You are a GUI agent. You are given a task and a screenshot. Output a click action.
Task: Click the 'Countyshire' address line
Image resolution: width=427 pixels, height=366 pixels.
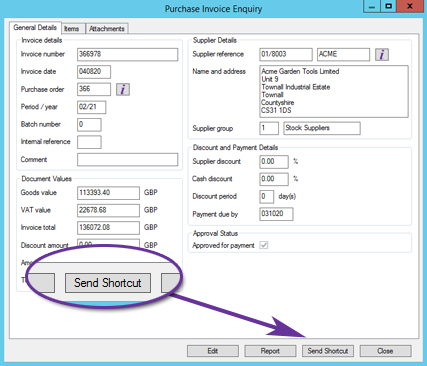tap(278, 103)
